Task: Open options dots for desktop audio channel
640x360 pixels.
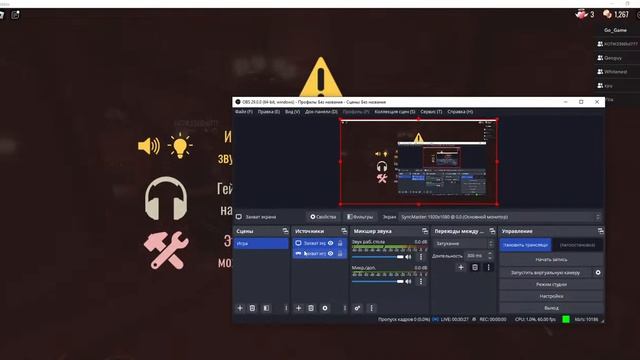Action: point(421,257)
